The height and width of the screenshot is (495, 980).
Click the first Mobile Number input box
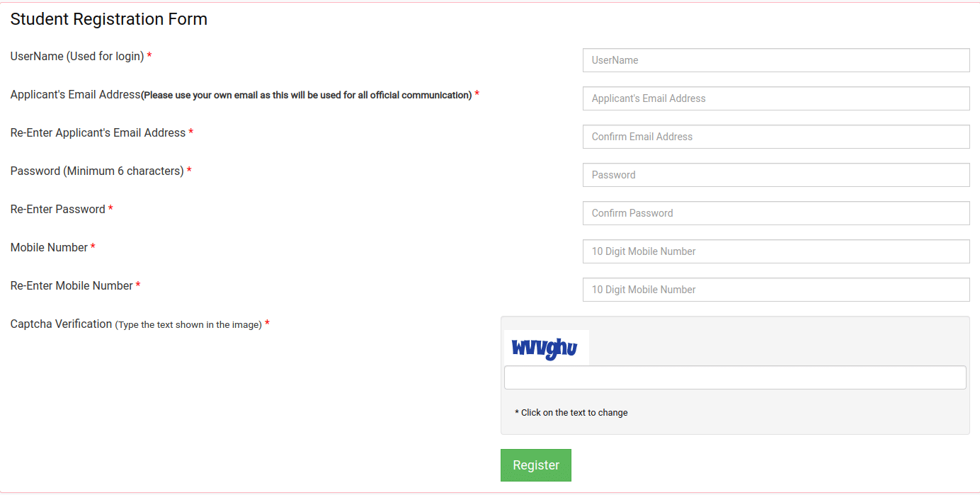tap(775, 251)
